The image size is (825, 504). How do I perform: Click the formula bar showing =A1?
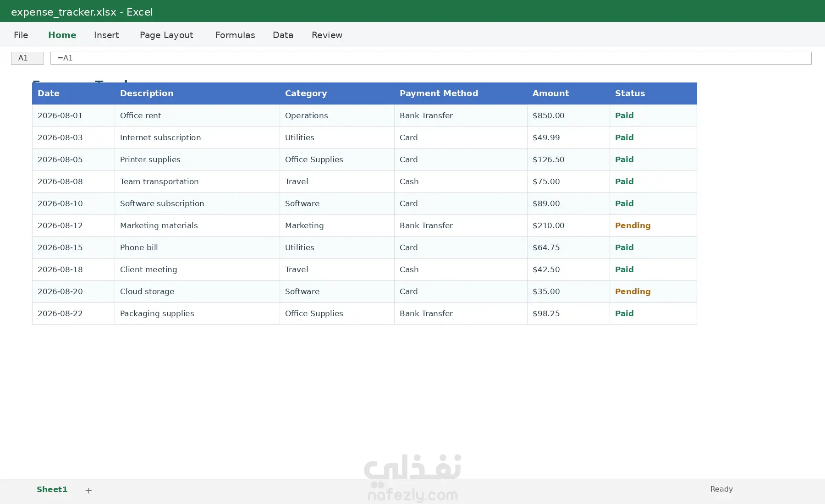(x=431, y=58)
